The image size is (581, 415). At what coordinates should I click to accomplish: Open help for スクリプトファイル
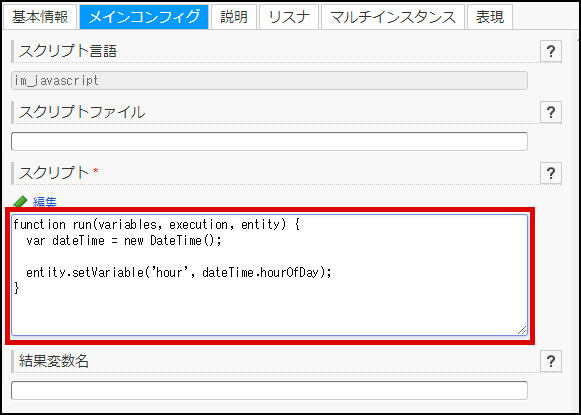pyautogui.click(x=551, y=112)
